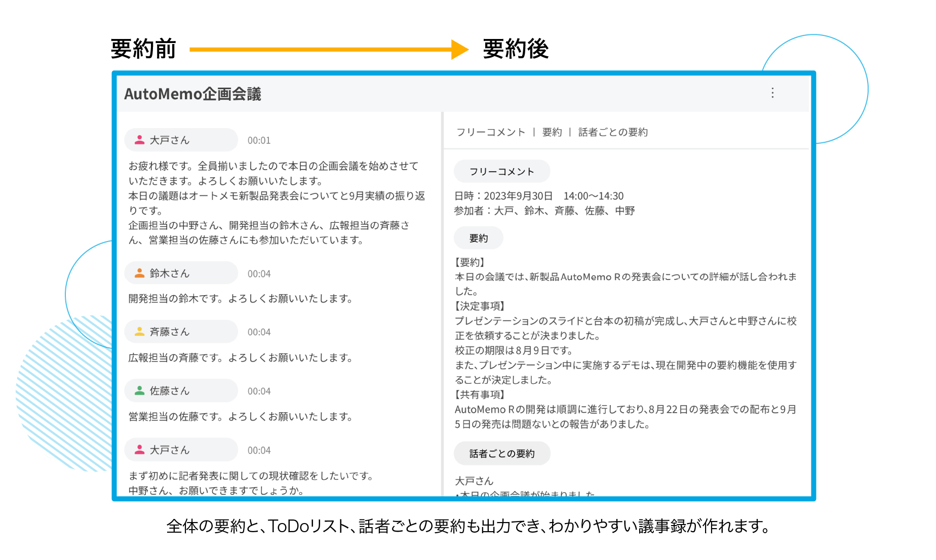Open the 話者ごとの要約 tab
Image resolution: width=936 pixels, height=560 pixels.
(613, 132)
